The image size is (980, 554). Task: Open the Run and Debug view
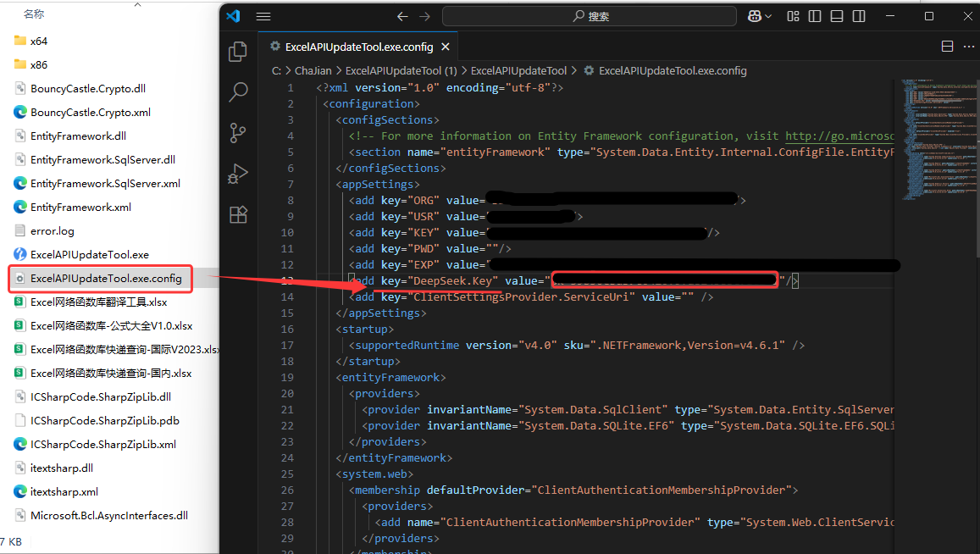(x=238, y=173)
